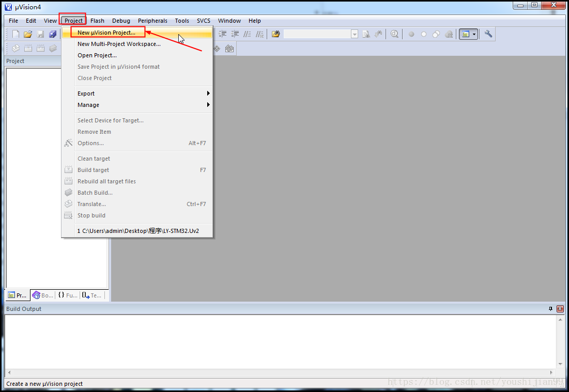Click the Rebuild all toolbar icon

[40, 48]
